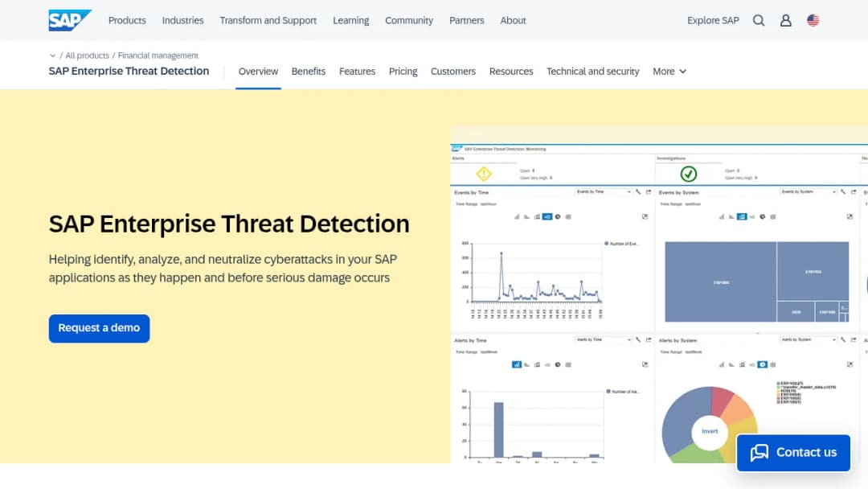Click the SAP Enterprise Threat Detection hero heading
The image size is (868, 489).
pos(229,224)
